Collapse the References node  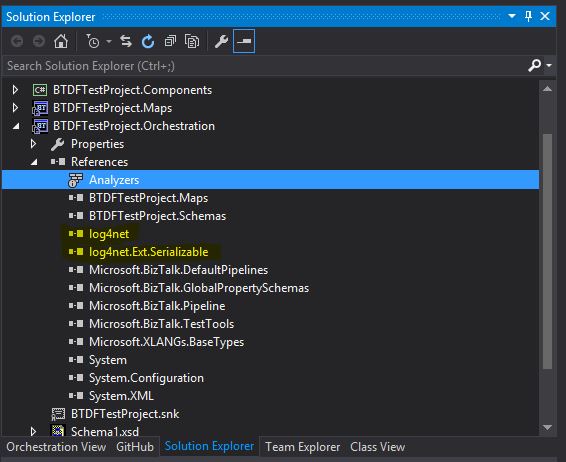tap(34, 162)
